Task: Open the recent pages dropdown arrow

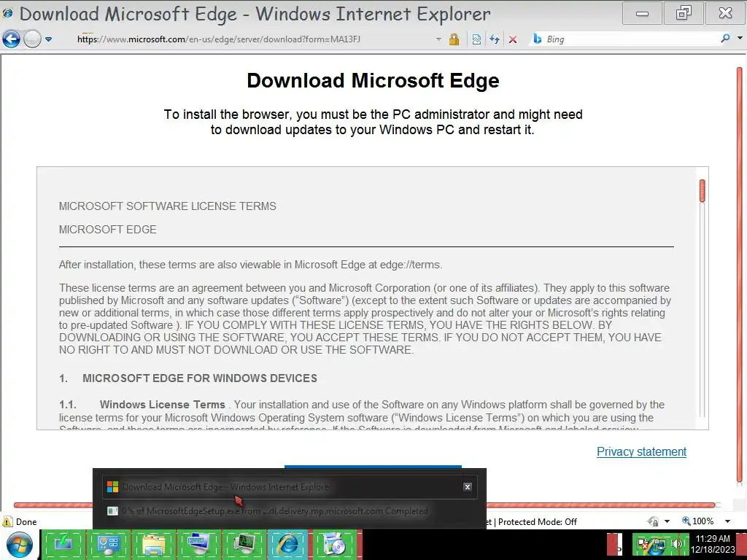Action: tap(49, 39)
